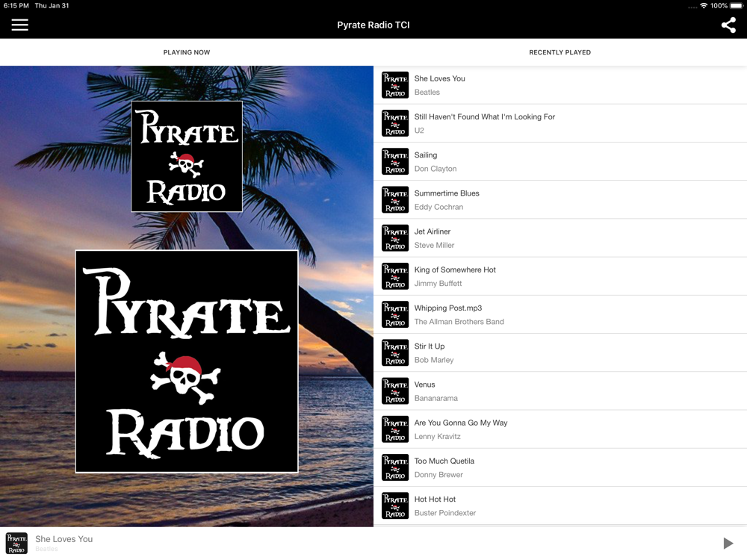Image resolution: width=747 pixels, height=560 pixels.
Task: Select the Sailing row album icon
Action: pos(395,161)
